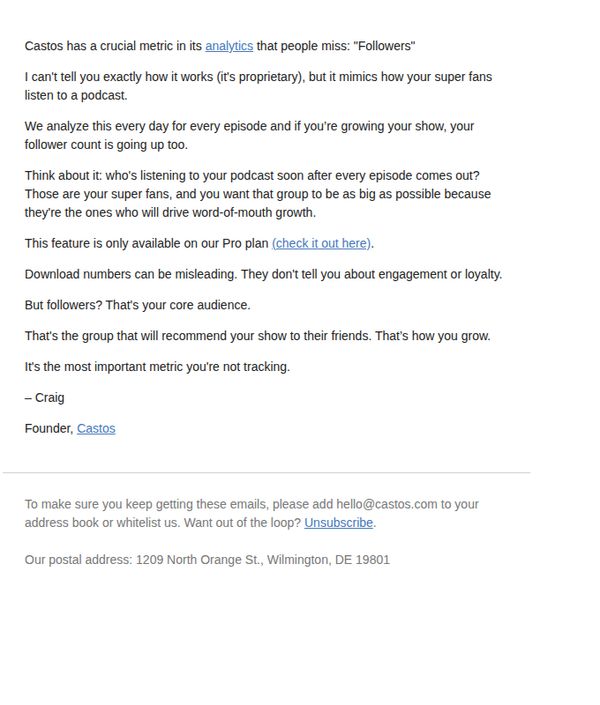Click the "Want out of the loop?" text

tap(242, 523)
